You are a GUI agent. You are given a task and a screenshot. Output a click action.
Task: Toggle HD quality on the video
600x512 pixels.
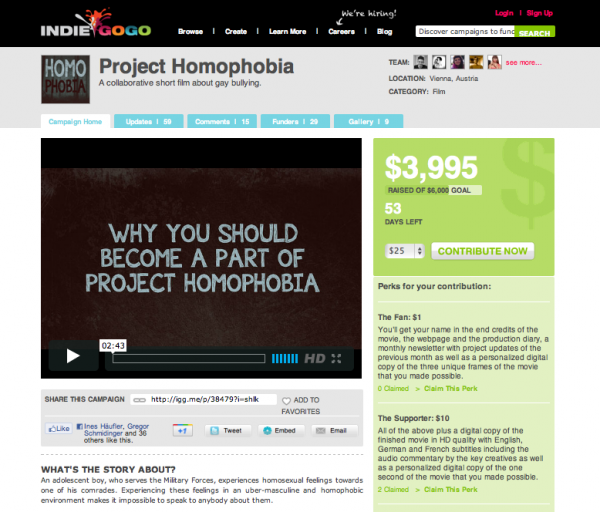coord(315,359)
